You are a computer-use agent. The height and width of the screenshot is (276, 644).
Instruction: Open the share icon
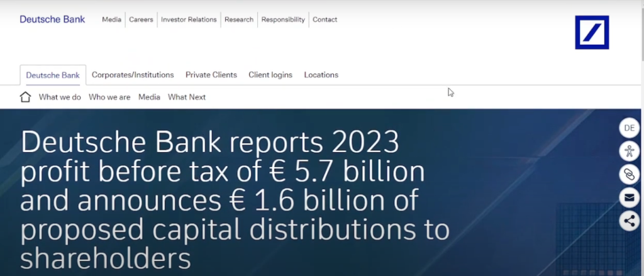pos(628,221)
